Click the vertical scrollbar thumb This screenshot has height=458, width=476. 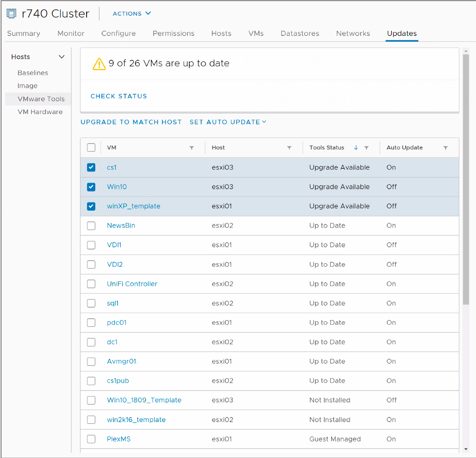tap(466, 179)
